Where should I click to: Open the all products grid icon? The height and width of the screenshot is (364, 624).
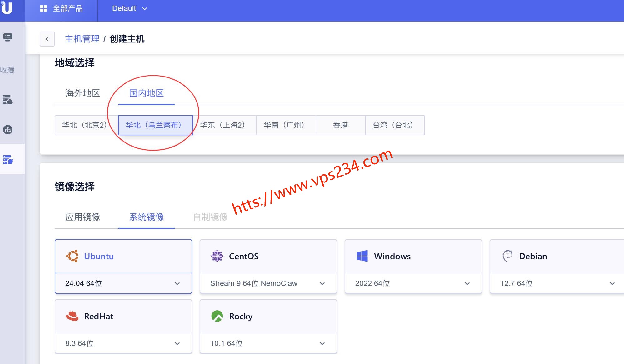tap(43, 8)
